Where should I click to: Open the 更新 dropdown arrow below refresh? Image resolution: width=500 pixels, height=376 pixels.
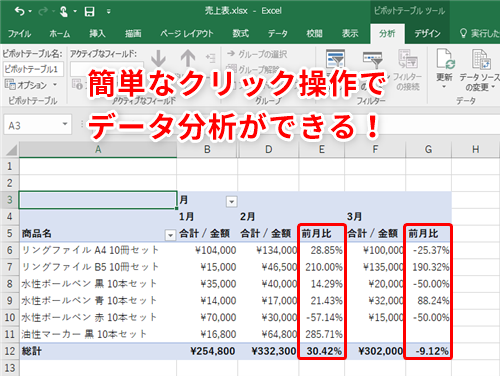[444, 87]
